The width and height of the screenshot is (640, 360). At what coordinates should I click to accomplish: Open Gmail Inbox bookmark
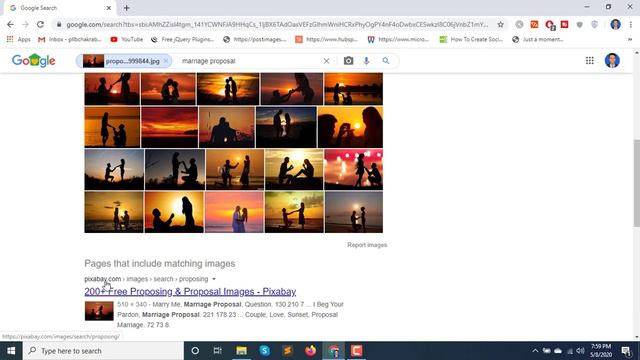(70, 39)
